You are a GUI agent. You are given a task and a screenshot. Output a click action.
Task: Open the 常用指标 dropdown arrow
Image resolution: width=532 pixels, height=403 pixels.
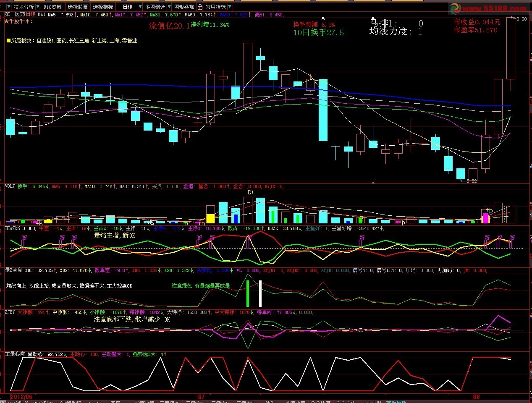[230, 7]
